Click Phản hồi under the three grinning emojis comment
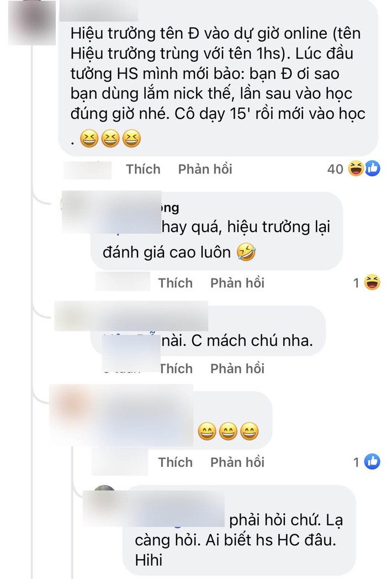Screen dimensions: 392x579 click(237, 462)
